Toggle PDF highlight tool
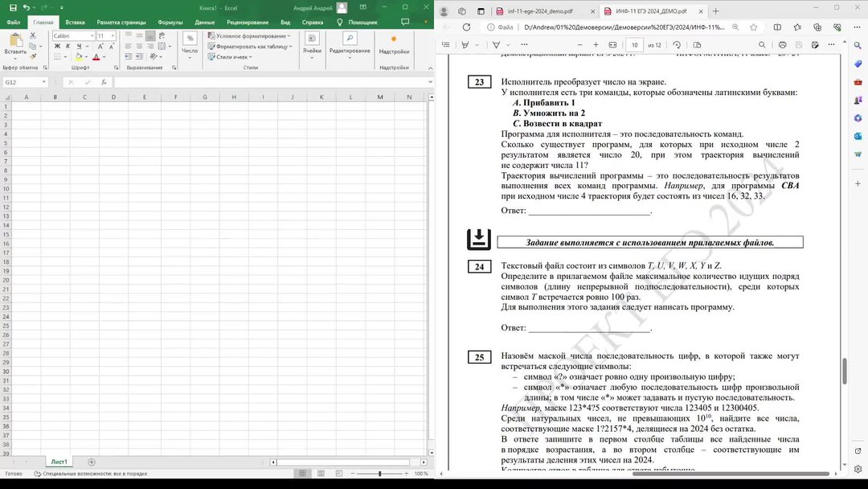 click(x=465, y=45)
